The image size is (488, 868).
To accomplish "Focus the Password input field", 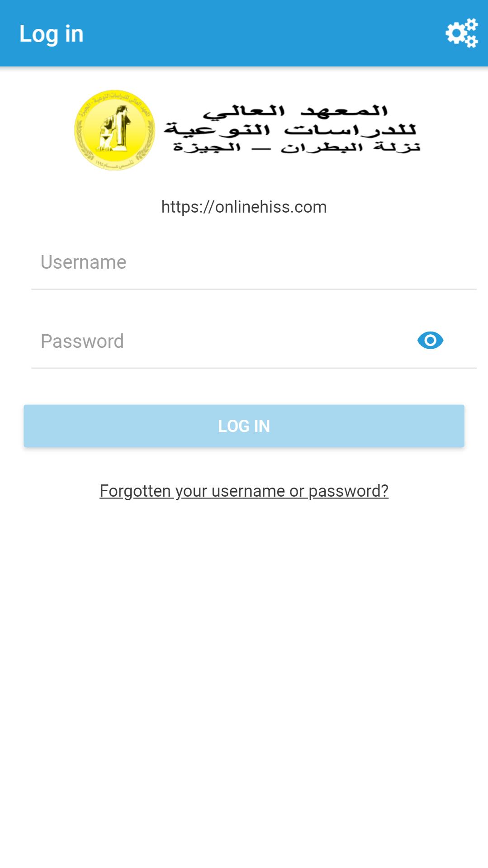I will (254, 342).
